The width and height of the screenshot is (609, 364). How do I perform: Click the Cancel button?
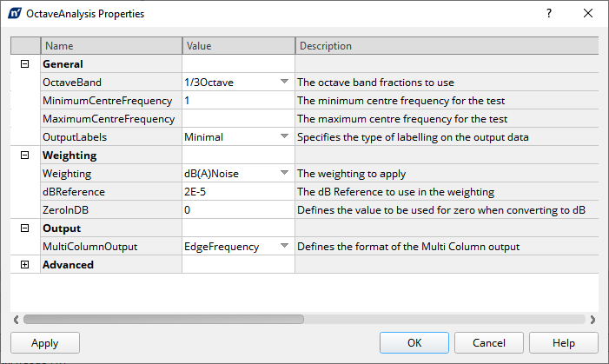tap(489, 342)
